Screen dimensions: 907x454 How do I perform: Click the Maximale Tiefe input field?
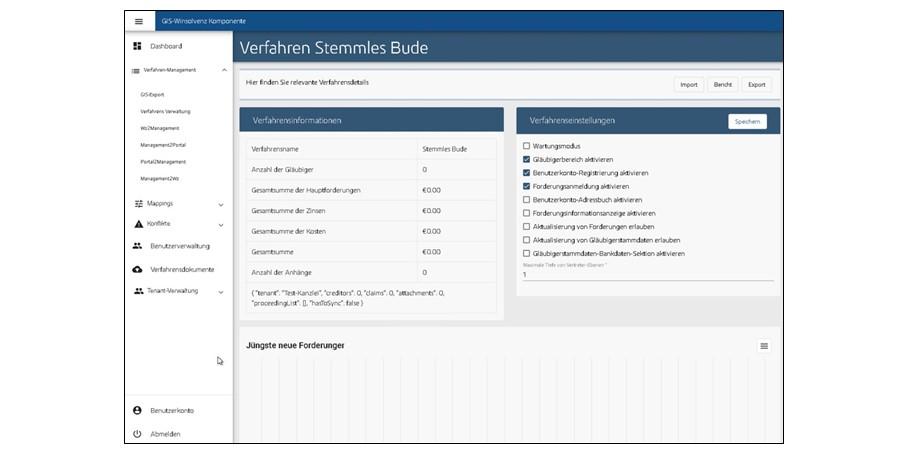point(647,274)
